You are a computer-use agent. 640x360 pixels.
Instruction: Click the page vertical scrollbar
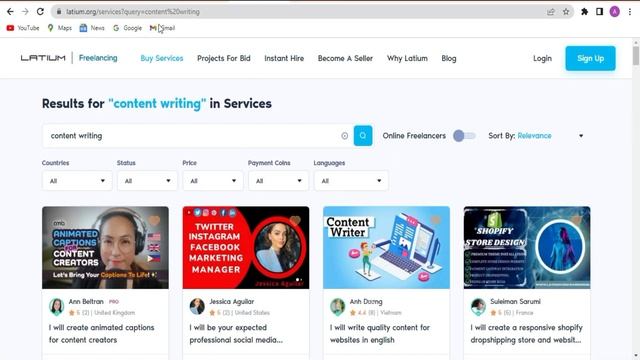click(x=636, y=56)
